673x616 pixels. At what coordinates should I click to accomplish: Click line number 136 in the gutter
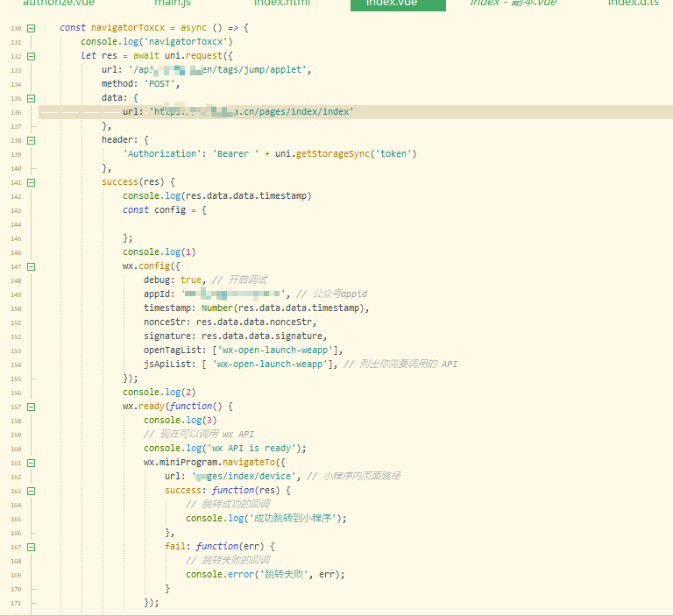16,112
